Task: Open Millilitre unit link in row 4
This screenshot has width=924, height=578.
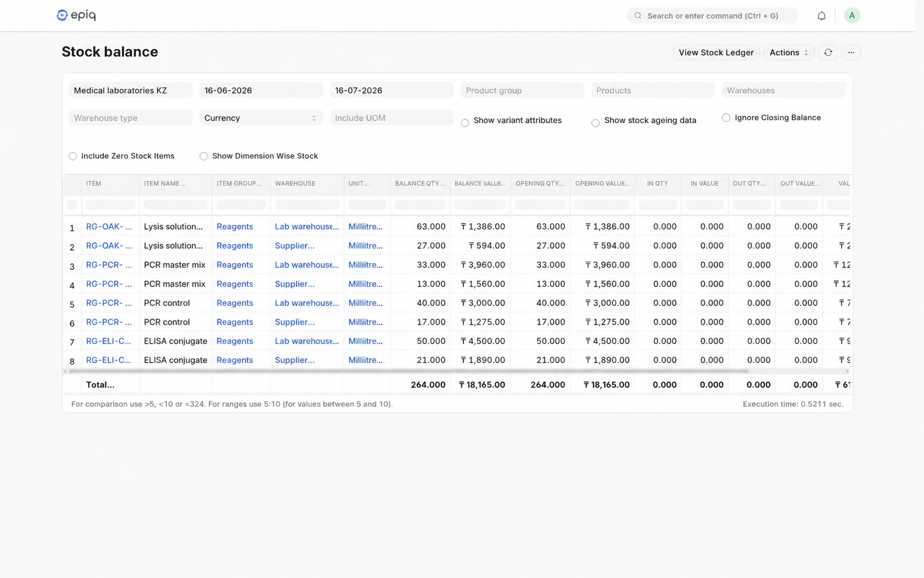Action: [x=365, y=284]
